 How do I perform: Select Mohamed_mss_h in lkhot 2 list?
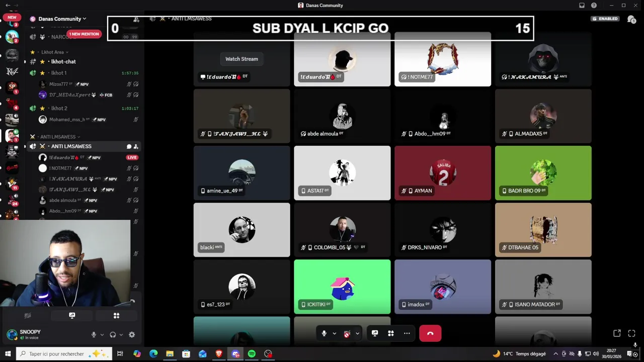point(67,120)
